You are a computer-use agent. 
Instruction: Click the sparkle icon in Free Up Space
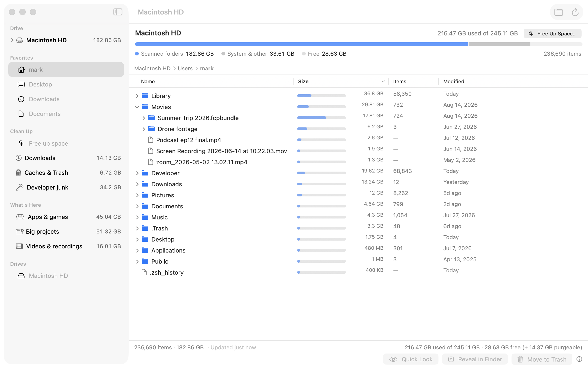click(x=531, y=34)
